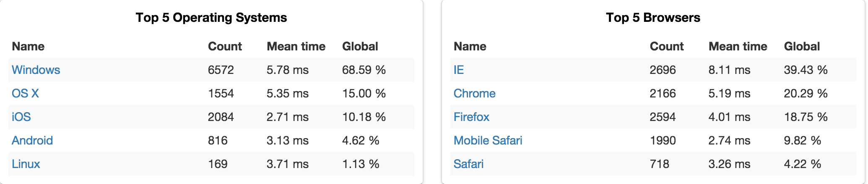
Task: Click the Windows 68.59 % global value
Action: [364, 70]
